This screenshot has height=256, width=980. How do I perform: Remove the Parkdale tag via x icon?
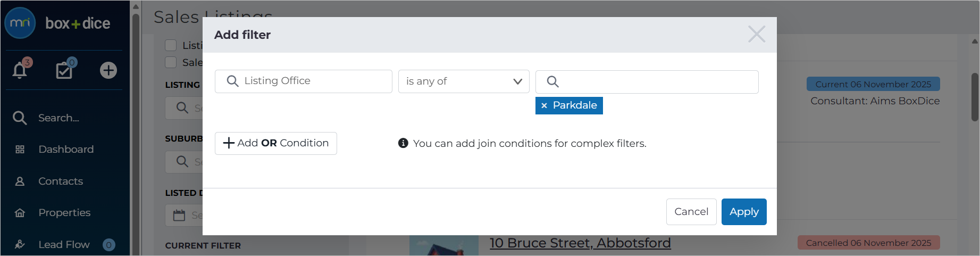click(544, 105)
